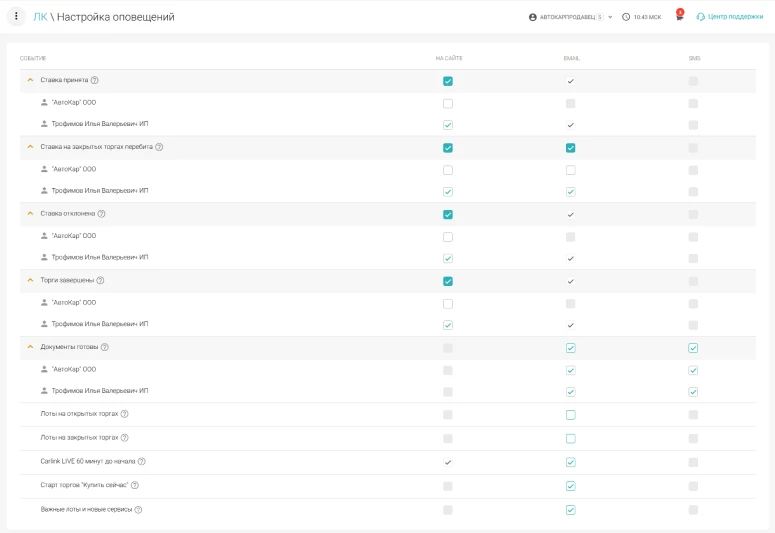Click help icon next to "Ставка принята"
The image size is (775, 533).
[95, 80]
